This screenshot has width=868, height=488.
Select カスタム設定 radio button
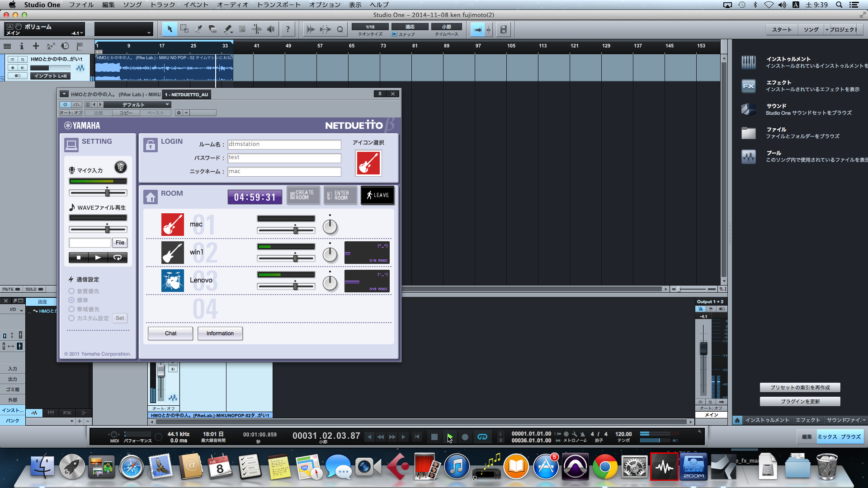pyautogui.click(x=71, y=318)
